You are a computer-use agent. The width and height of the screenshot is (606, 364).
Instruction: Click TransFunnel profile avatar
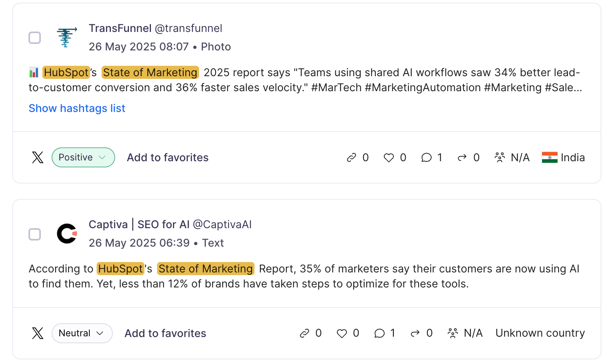pos(67,38)
